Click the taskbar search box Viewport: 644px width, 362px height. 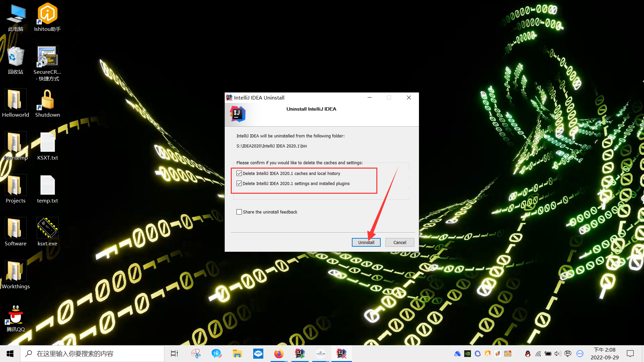(x=92, y=354)
